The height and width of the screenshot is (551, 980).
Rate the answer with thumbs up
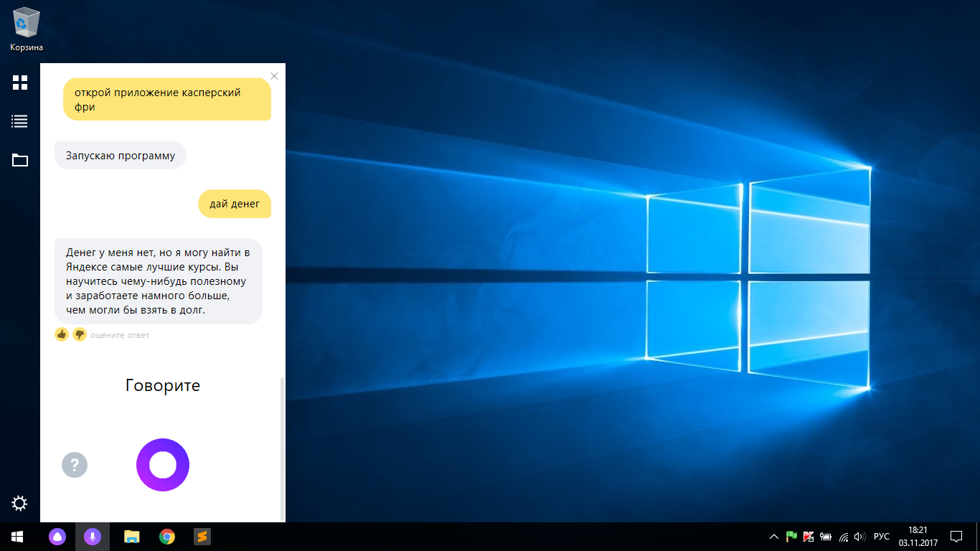(62, 334)
